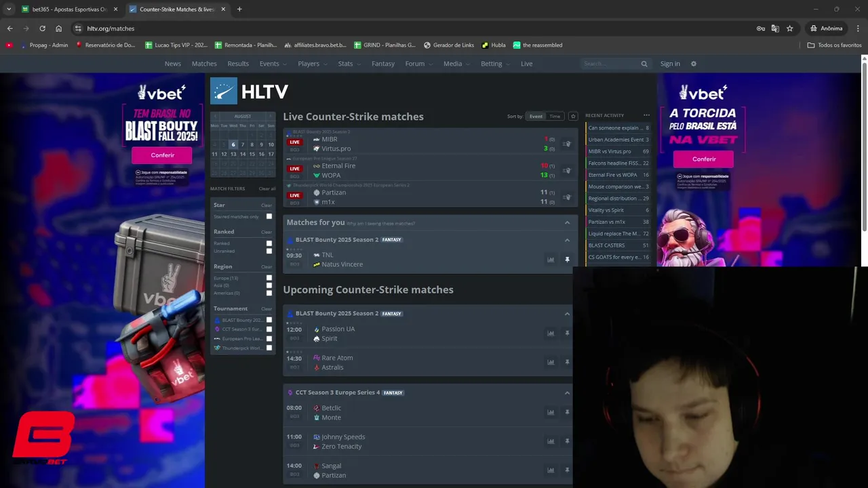Pin the Johnny Speeds vs Zero Tenacity match

pyautogui.click(x=567, y=441)
